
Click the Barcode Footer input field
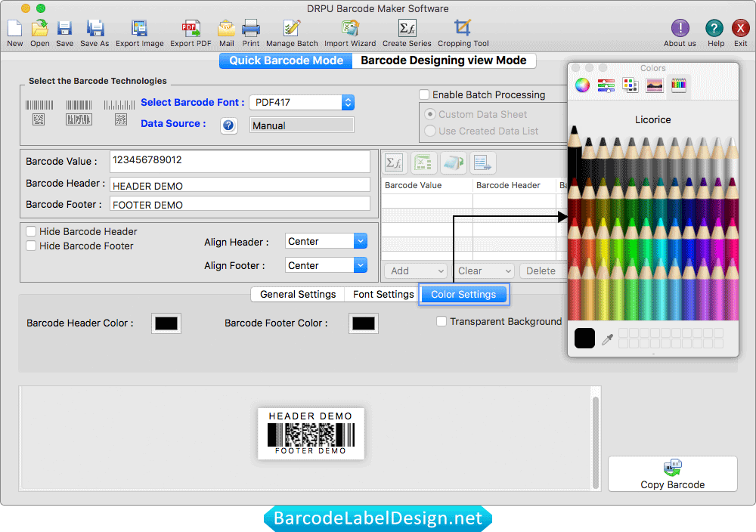(x=240, y=204)
